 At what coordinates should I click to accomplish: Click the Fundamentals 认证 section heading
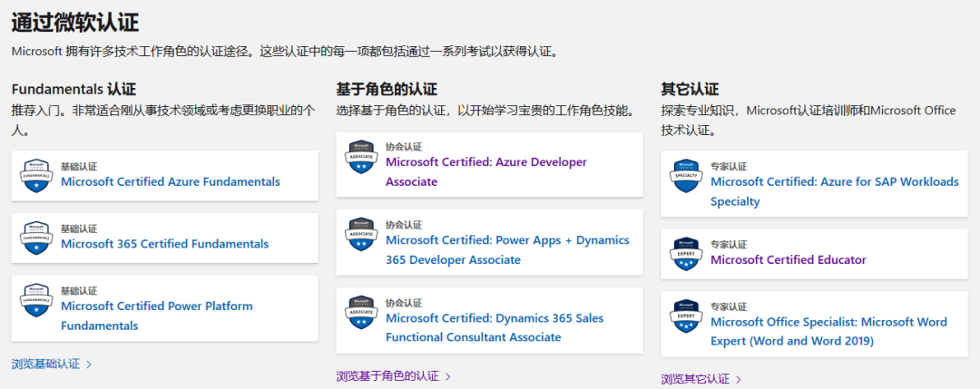73,89
